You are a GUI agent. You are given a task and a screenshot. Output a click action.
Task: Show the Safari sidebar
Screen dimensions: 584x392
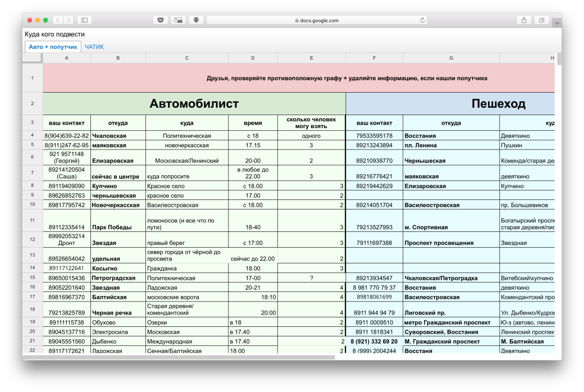coord(85,20)
